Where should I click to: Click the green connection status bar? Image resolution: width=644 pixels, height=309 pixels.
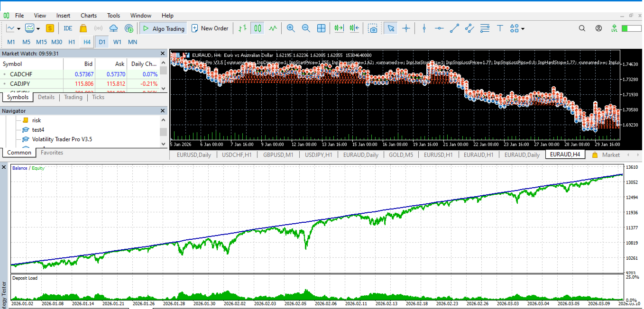pos(631,28)
